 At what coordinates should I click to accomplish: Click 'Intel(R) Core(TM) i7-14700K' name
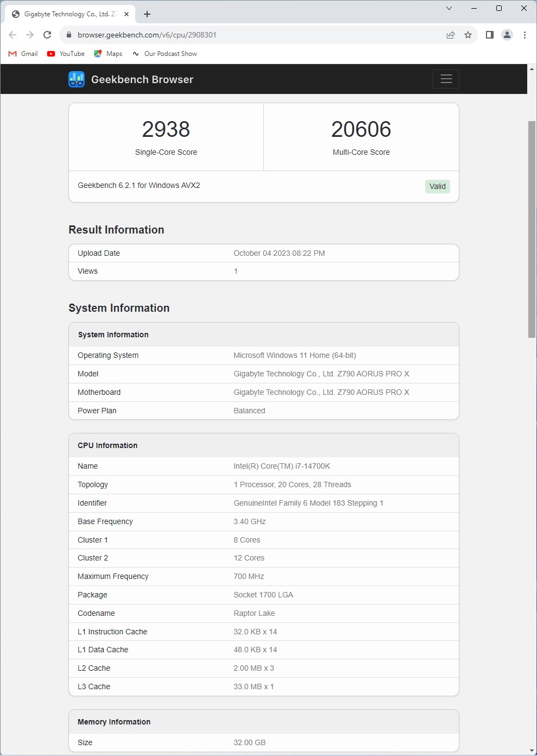(x=282, y=466)
